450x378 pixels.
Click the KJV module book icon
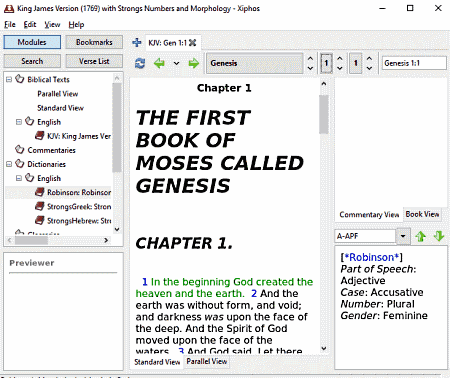coord(40,136)
